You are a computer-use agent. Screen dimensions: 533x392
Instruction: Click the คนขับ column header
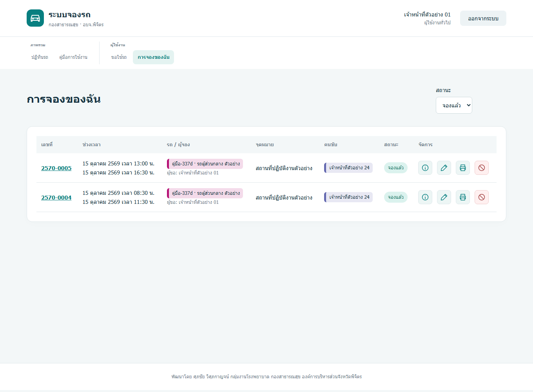pyautogui.click(x=330, y=145)
